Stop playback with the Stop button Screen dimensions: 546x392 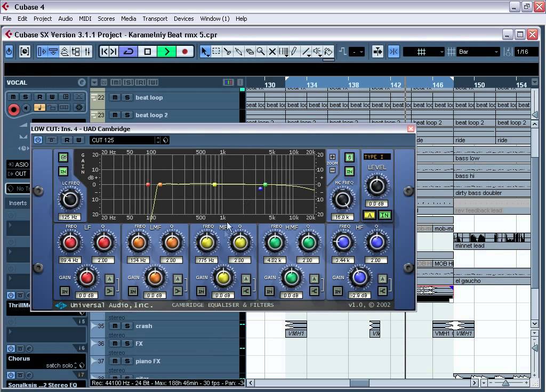147,52
